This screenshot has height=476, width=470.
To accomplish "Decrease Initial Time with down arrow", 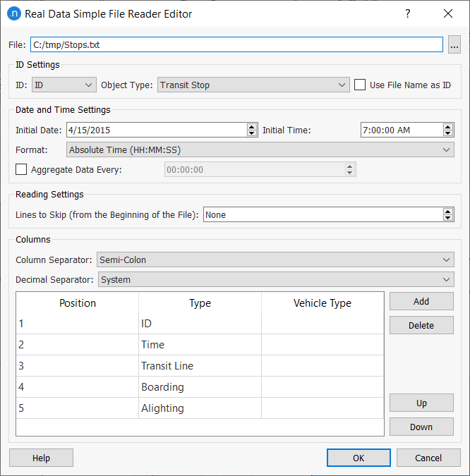I will tap(448, 133).
